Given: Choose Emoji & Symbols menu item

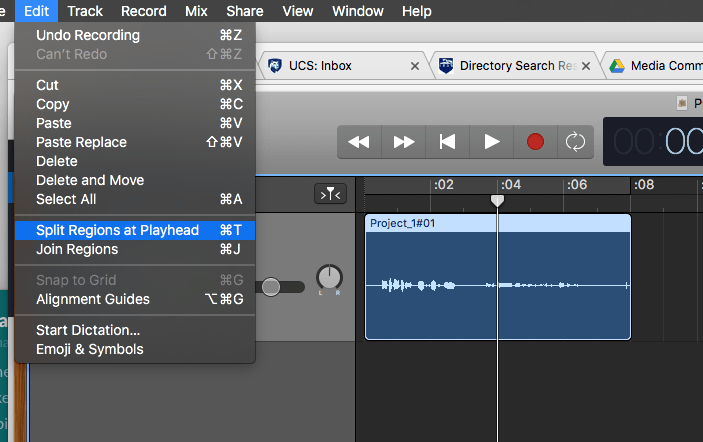Looking at the screenshot, I should (x=135, y=349).
